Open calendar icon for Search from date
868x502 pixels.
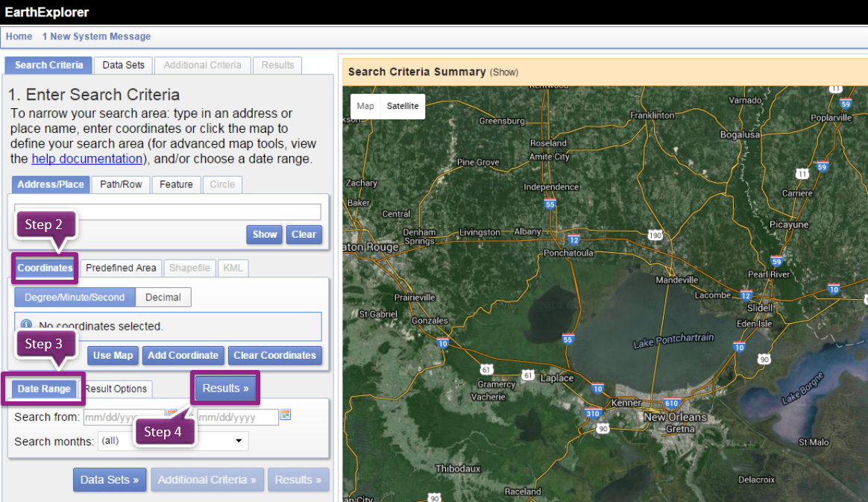pyautogui.click(x=172, y=413)
